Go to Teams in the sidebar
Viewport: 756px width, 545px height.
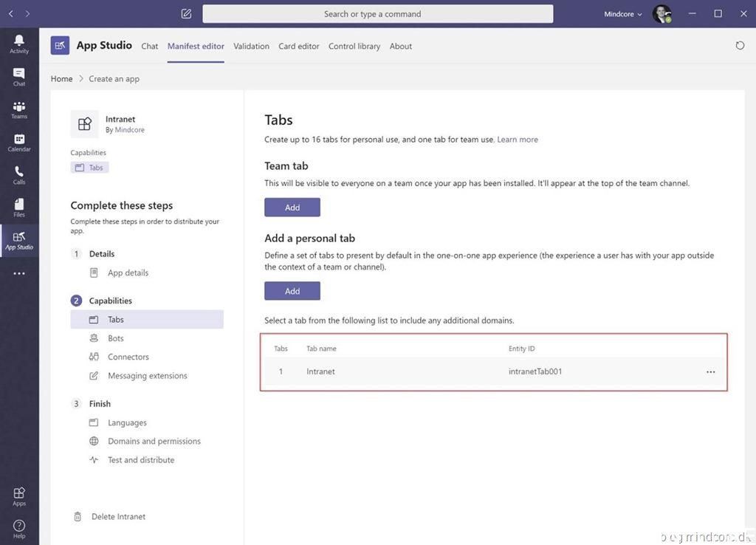coord(19,109)
